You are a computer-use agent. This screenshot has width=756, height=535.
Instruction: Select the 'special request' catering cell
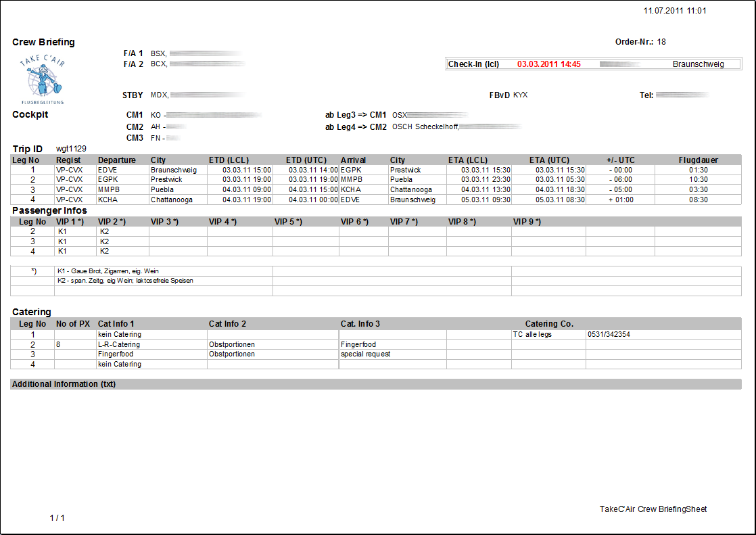[365, 354]
